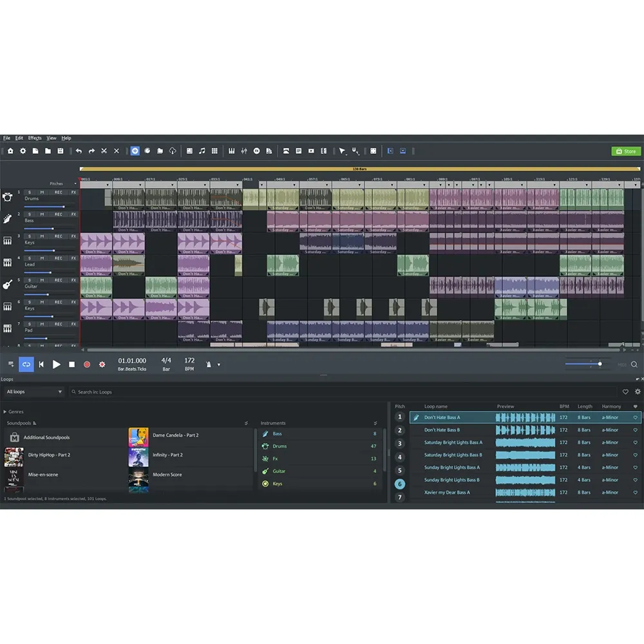Create a new project with the page icon
Viewport: 644px width, 644px height.
[35, 151]
